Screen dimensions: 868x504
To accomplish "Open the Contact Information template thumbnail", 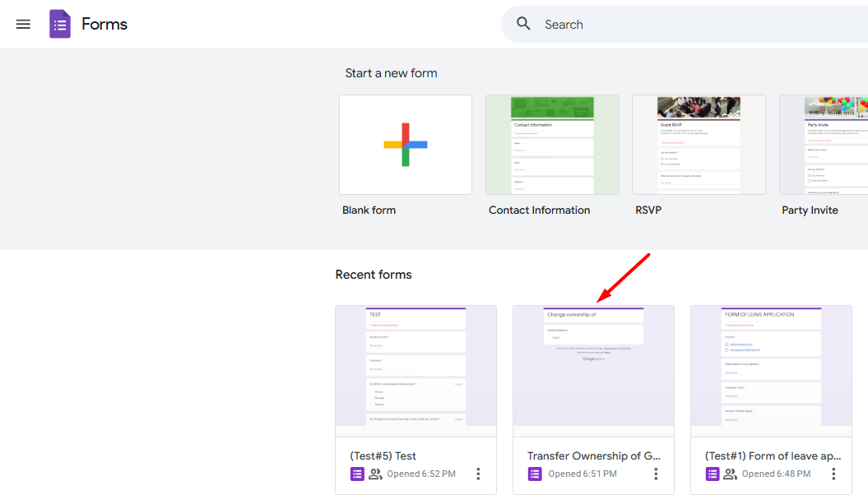I will pos(552,145).
